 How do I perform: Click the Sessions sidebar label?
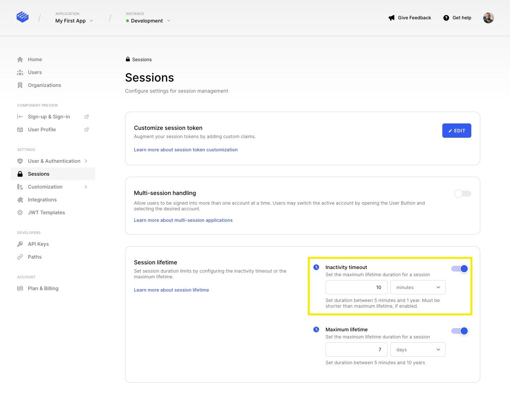click(x=39, y=174)
